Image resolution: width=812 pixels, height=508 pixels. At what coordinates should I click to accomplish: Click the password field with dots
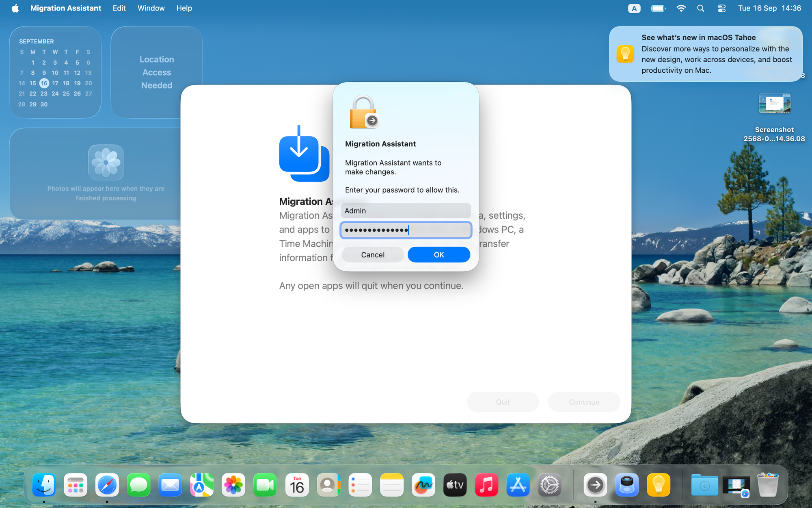coord(406,230)
